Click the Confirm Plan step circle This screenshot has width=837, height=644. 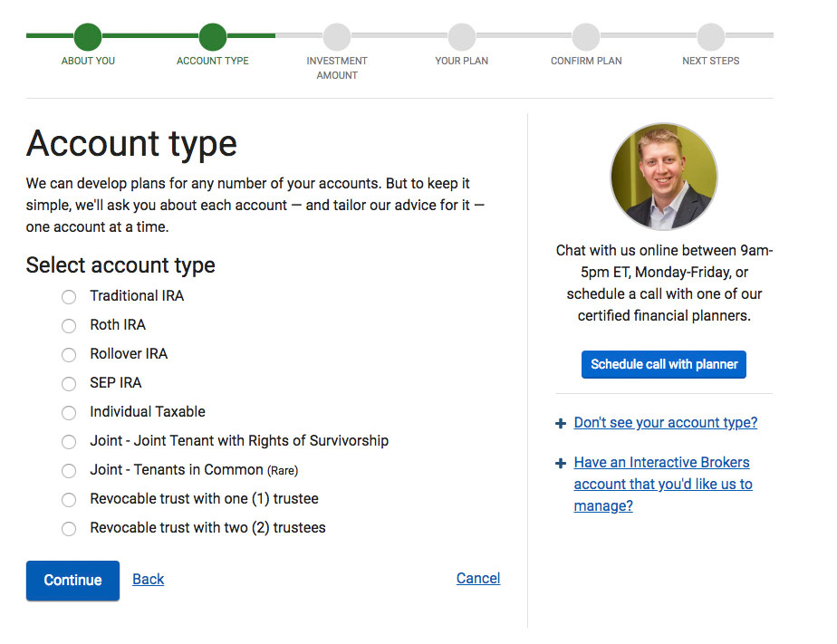click(586, 37)
